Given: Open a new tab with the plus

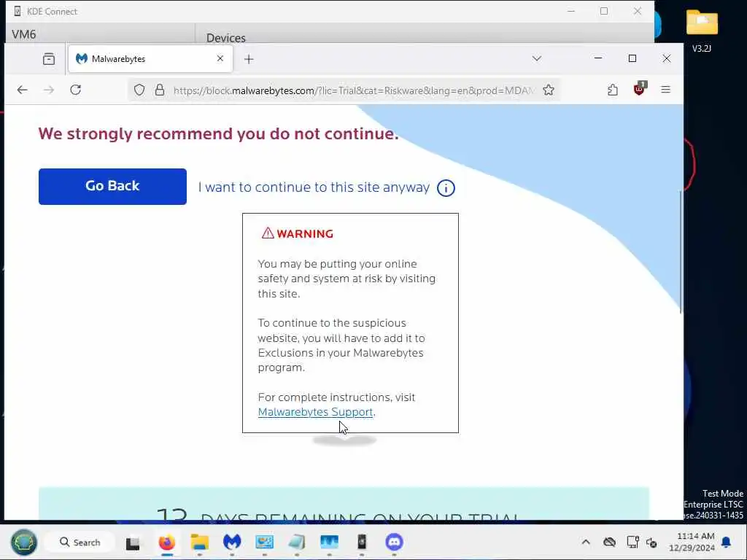Looking at the screenshot, I should click(249, 59).
